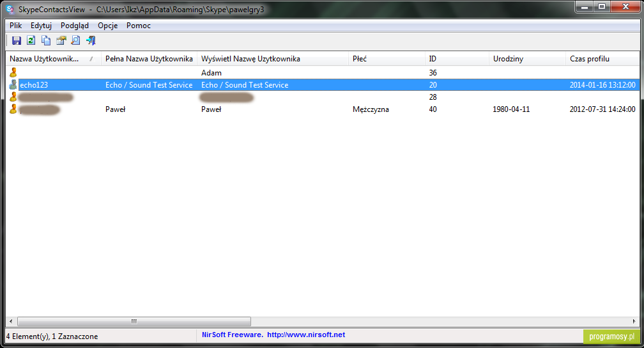Click the contact icon in row with ID 28
This screenshot has height=348, width=644.
pos(13,97)
